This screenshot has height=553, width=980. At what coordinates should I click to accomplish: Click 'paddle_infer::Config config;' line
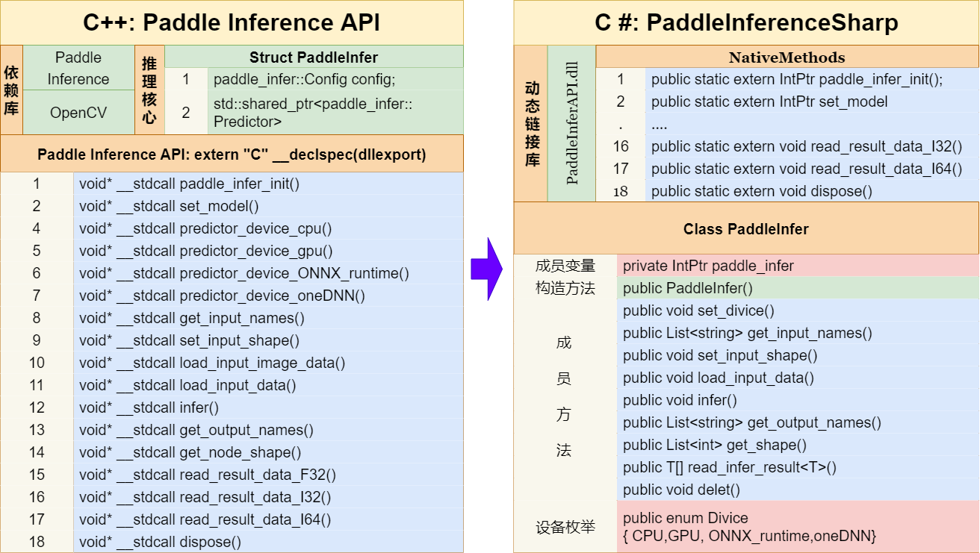point(335,80)
